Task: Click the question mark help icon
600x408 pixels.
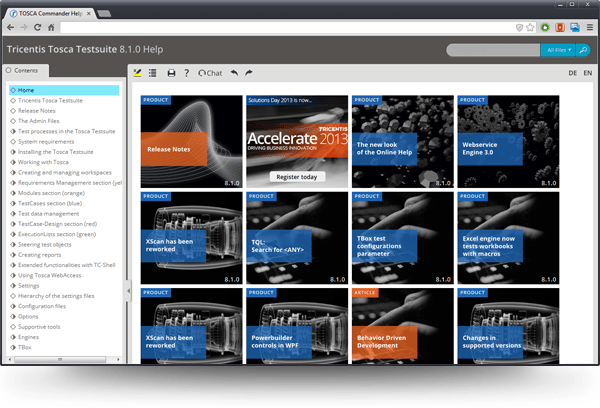Action: click(186, 73)
